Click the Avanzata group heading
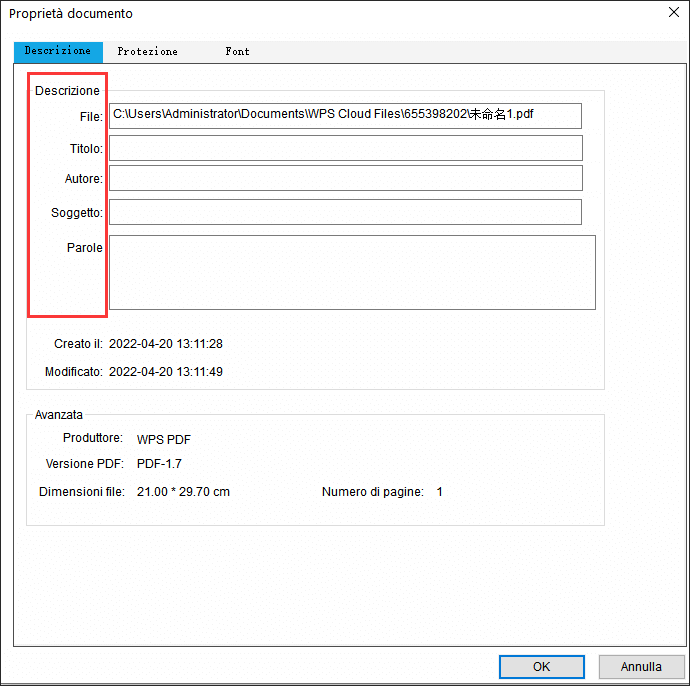690x686 pixels. 59,414
